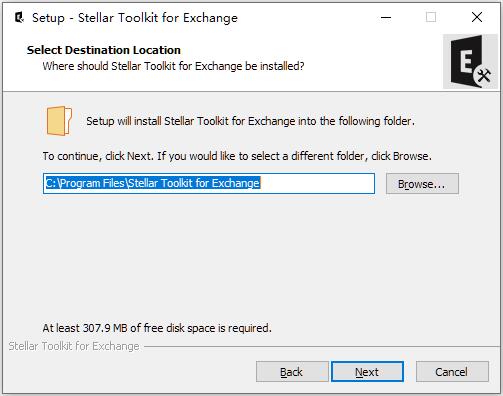
Task: Click the installation path text field
Action: pos(209,183)
